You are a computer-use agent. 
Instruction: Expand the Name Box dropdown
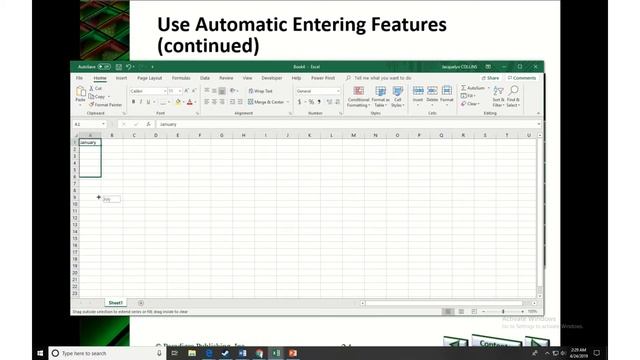point(103,124)
